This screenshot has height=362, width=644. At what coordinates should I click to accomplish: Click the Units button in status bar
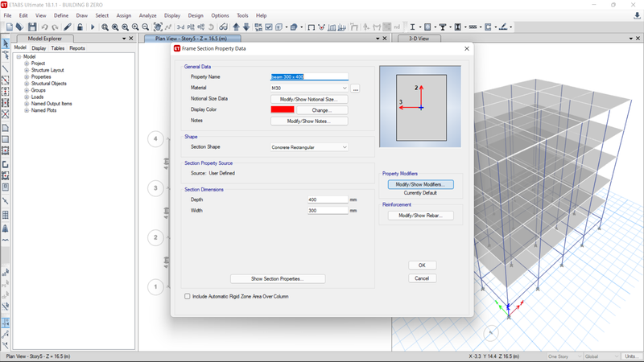pyautogui.click(x=630, y=356)
